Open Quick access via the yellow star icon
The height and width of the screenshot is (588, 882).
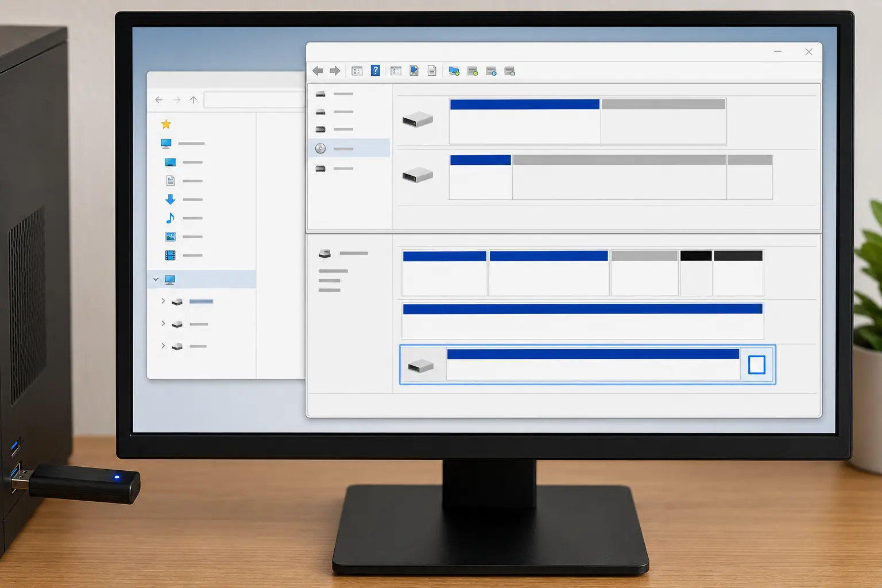[166, 124]
